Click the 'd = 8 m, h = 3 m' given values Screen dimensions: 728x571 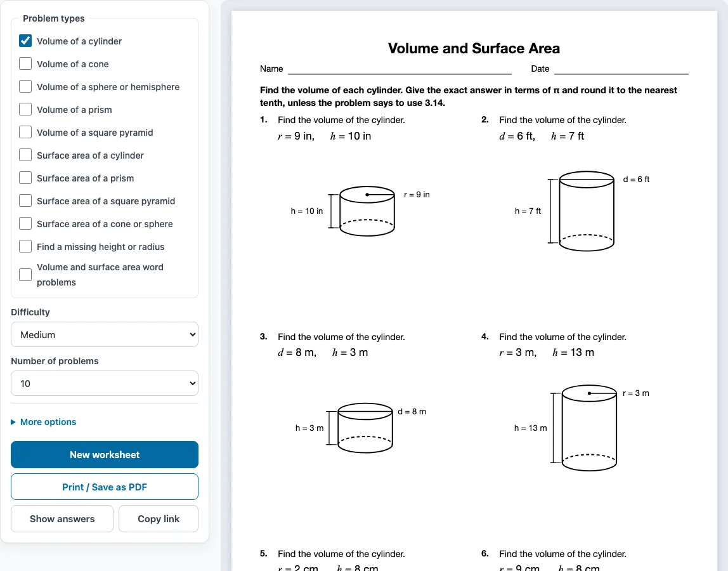point(323,353)
